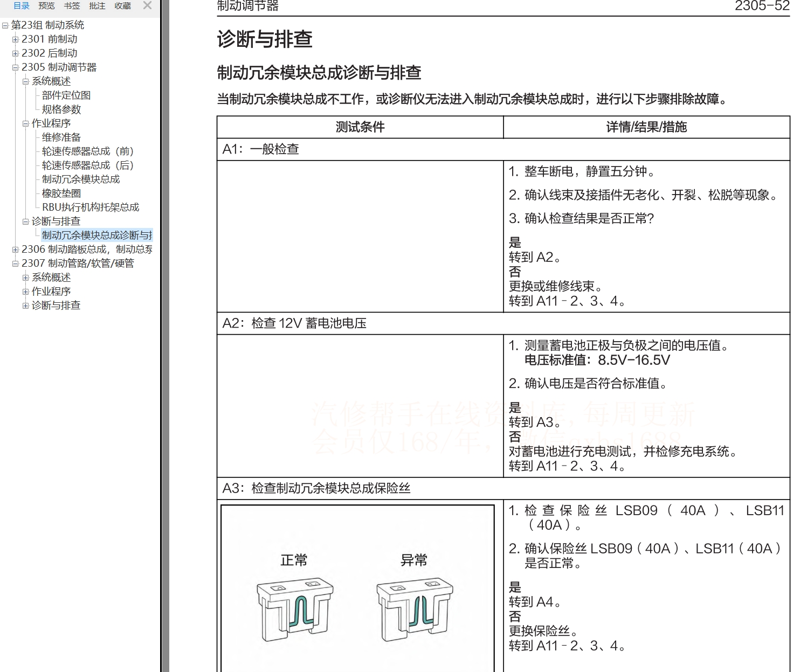
Task: Collapse the 2305 制动调节器 node
Action: [15, 67]
